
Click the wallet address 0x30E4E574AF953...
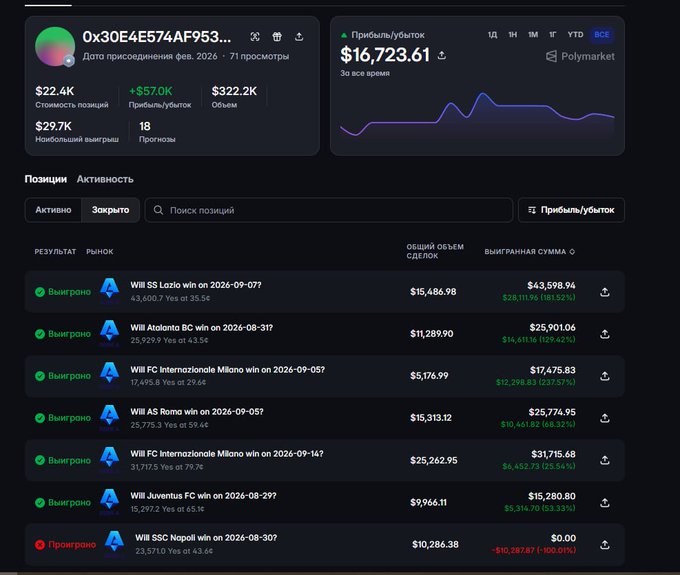157,37
